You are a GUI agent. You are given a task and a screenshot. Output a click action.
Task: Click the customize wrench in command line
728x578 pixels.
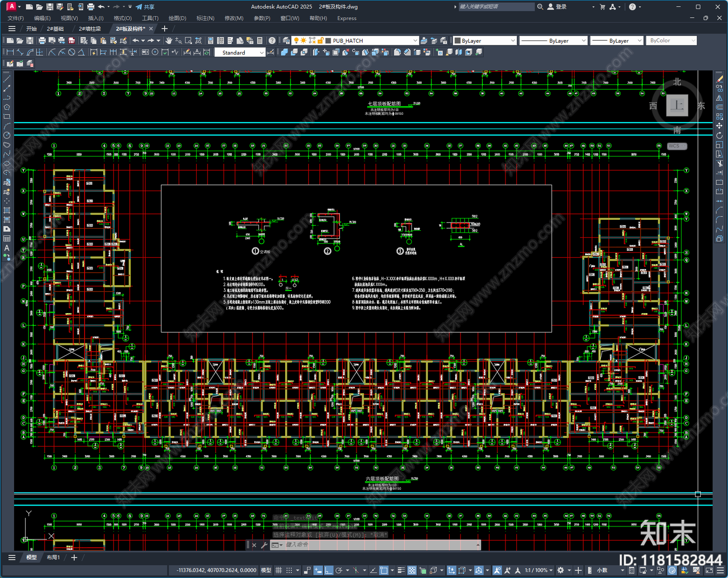264,545
